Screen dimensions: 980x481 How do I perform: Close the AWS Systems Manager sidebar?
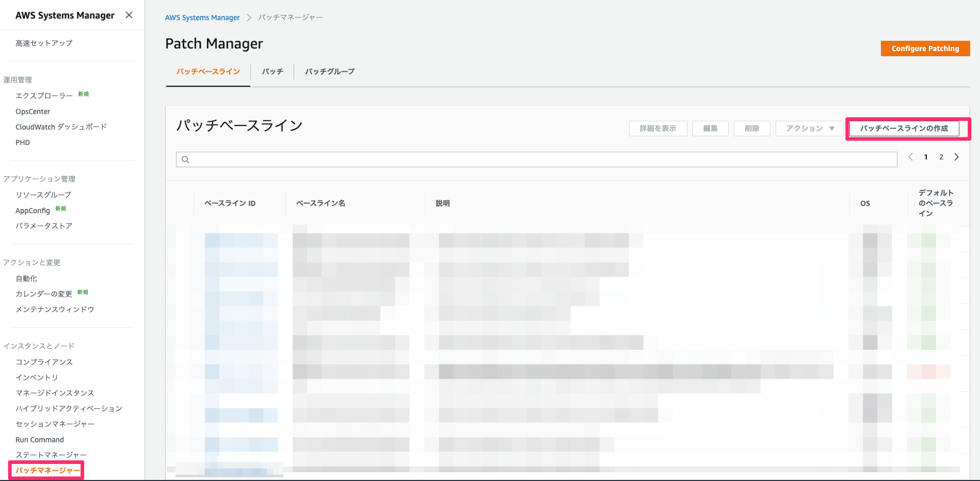(x=129, y=15)
